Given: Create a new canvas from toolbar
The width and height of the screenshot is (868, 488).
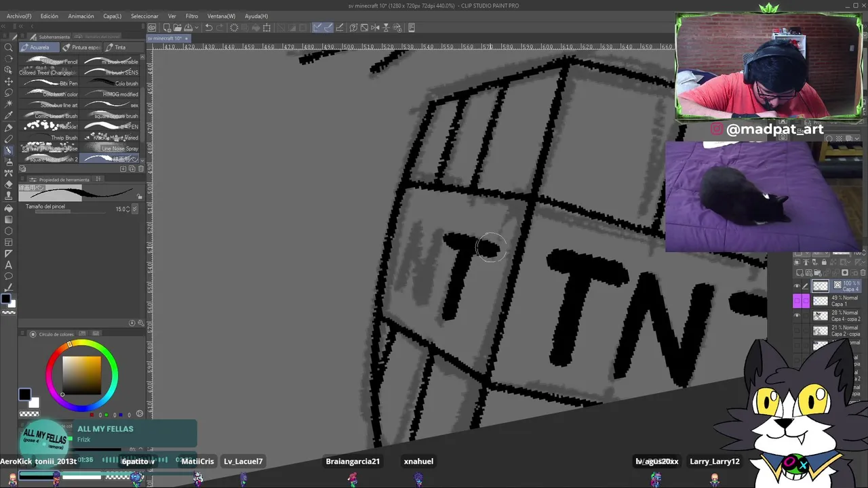Looking at the screenshot, I should click(x=166, y=28).
